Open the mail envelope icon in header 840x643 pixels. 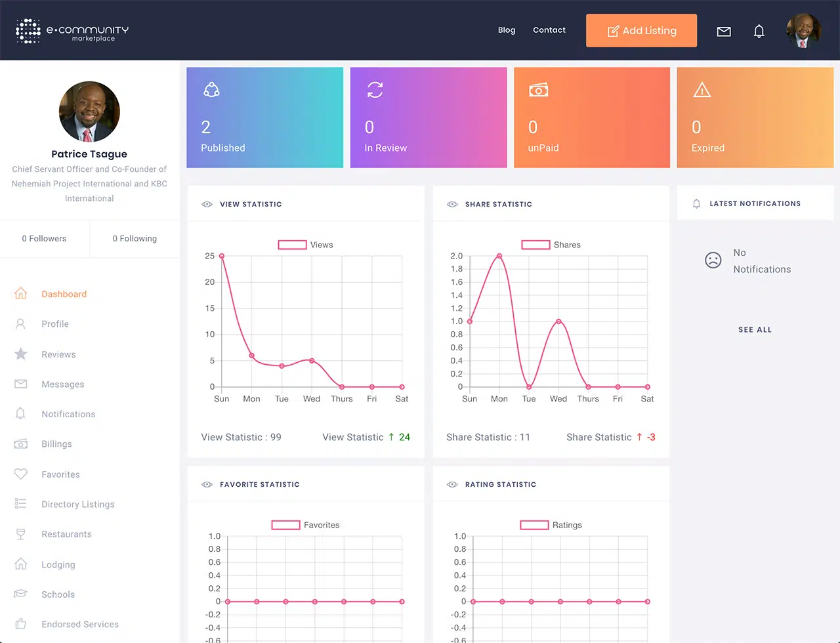(x=724, y=31)
